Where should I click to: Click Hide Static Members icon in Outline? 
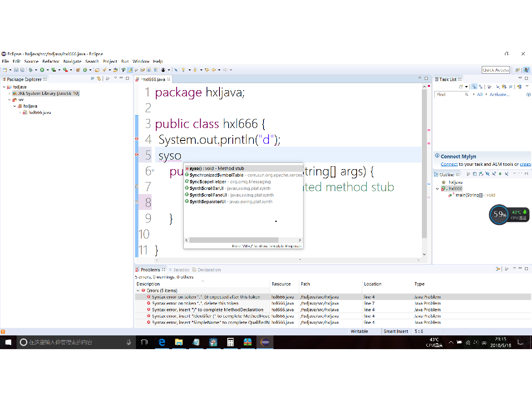point(494,174)
